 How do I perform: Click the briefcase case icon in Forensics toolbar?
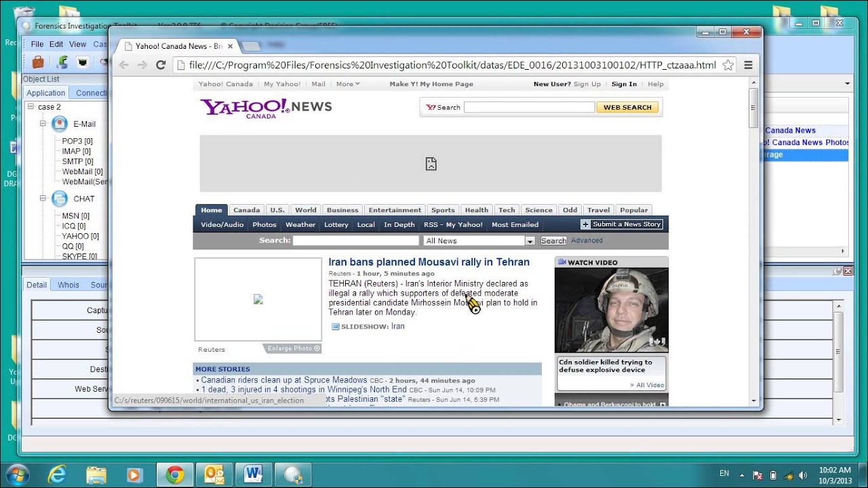tap(38, 62)
